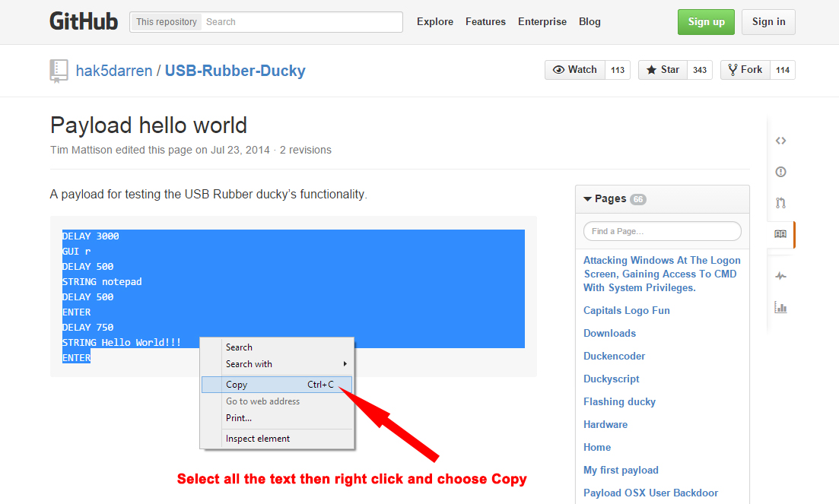The image size is (839, 504).
Task: Open the Home wiki page
Action: (x=597, y=447)
